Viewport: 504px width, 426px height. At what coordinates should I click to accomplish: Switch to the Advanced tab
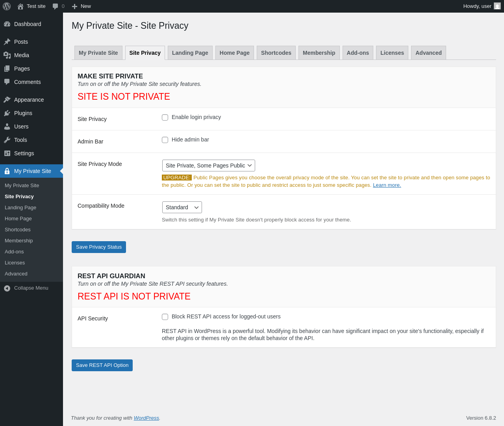click(x=428, y=53)
